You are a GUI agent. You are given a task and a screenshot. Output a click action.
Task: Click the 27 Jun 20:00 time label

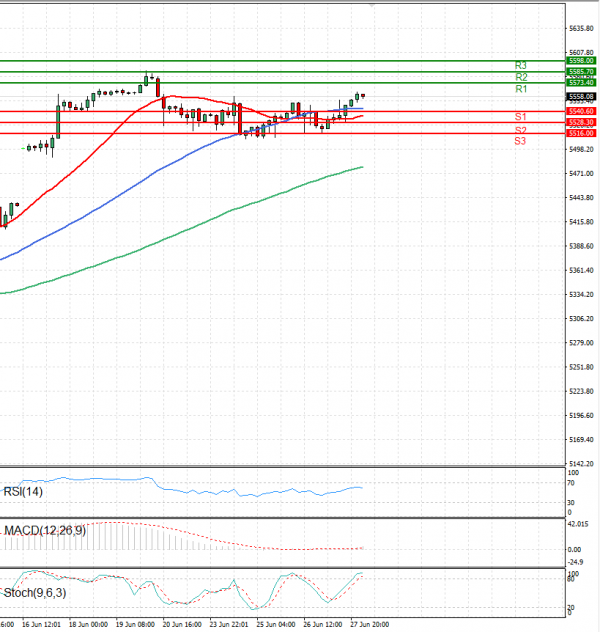pos(370,625)
